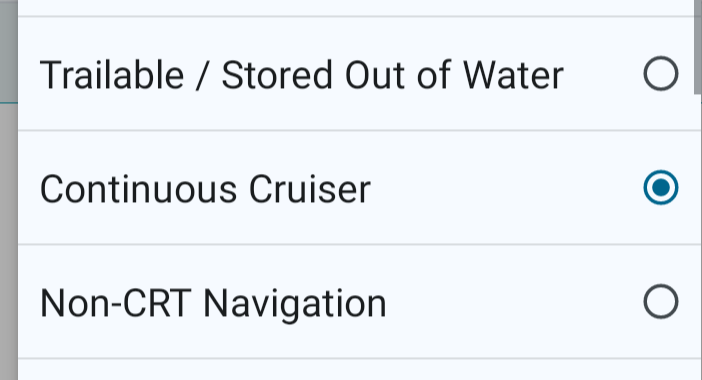Click the word 'Cruiser' in the middle option
The image size is (702, 380).
[310, 189]
